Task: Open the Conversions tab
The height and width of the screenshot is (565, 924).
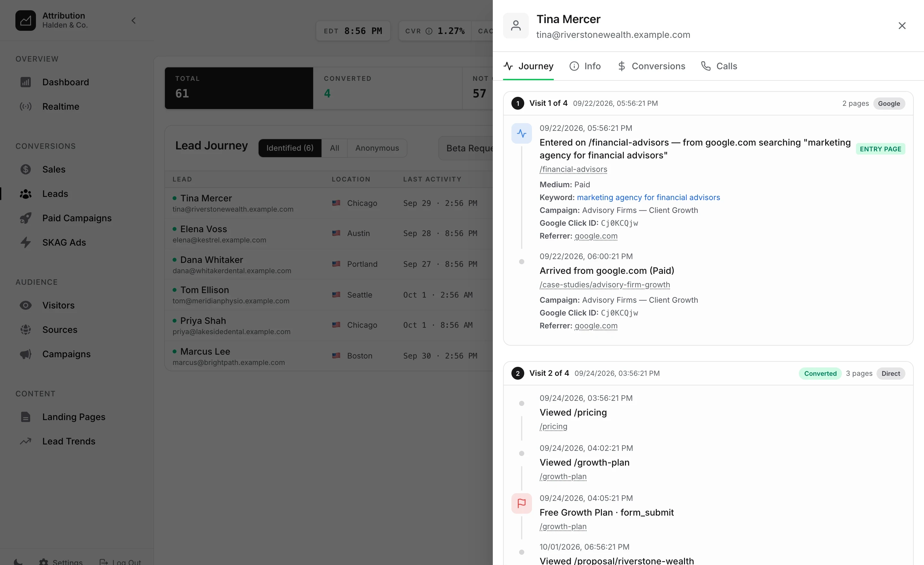Action: pyautogui.click(x=651, y=66)
